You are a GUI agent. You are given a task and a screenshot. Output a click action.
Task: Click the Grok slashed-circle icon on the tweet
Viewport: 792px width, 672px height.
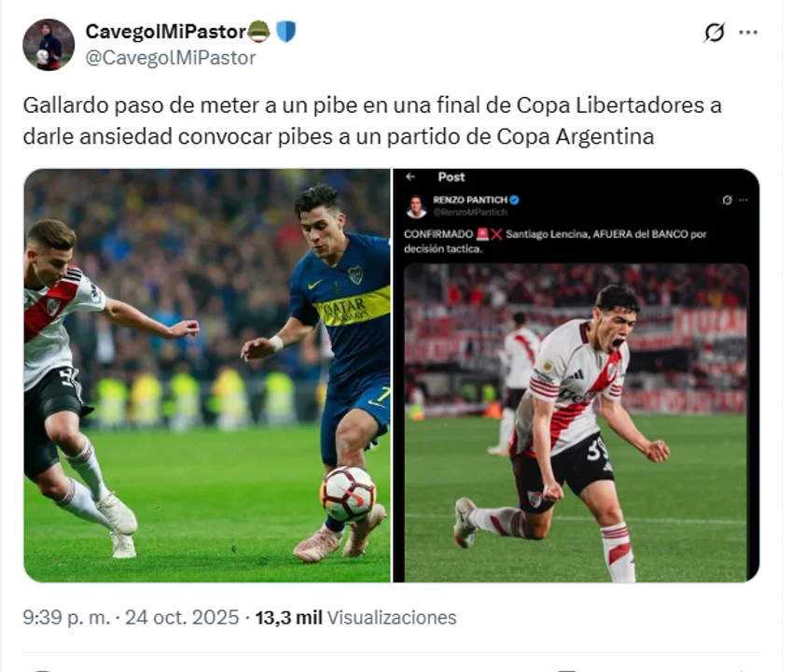click(x=715, y=33)
